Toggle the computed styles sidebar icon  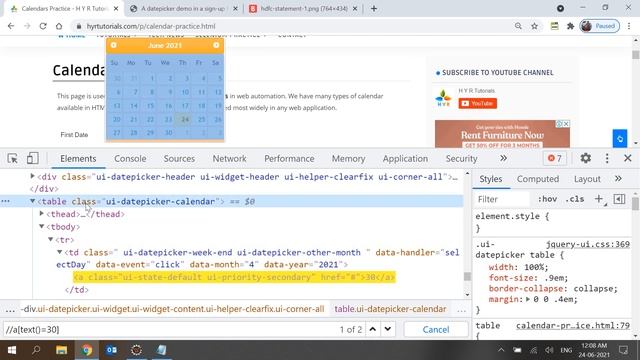coord(619,199)
